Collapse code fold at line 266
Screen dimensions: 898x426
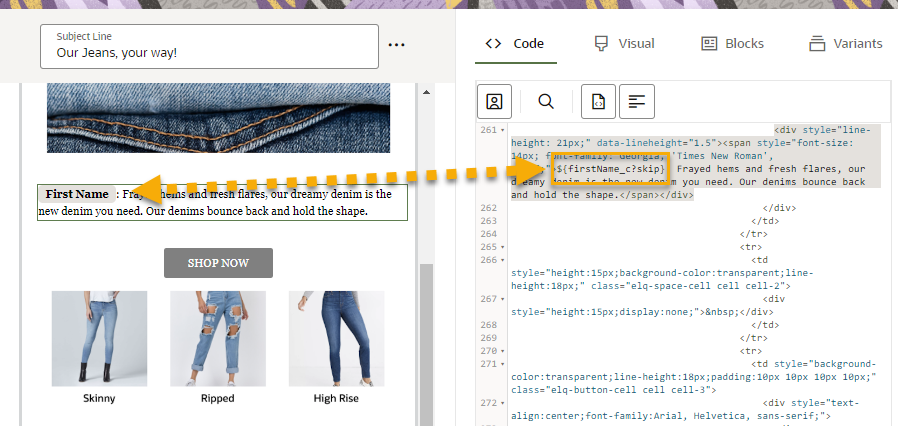[x=502, y=261]
